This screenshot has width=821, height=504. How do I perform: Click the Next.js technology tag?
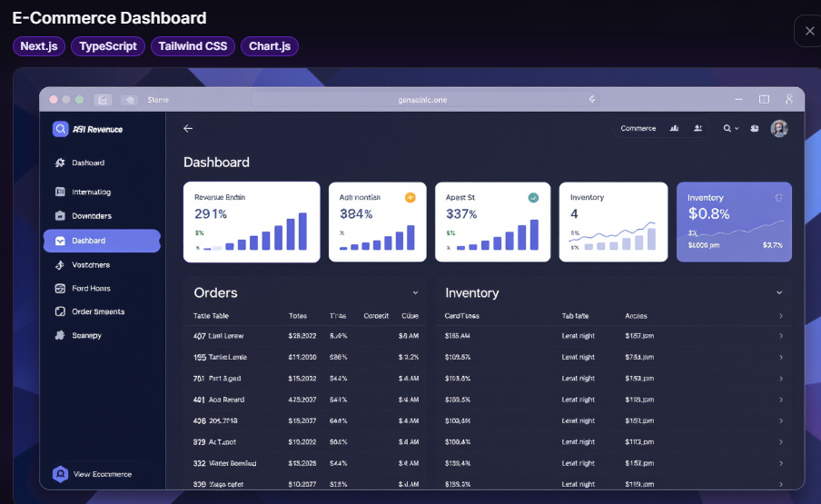[39, 46]
